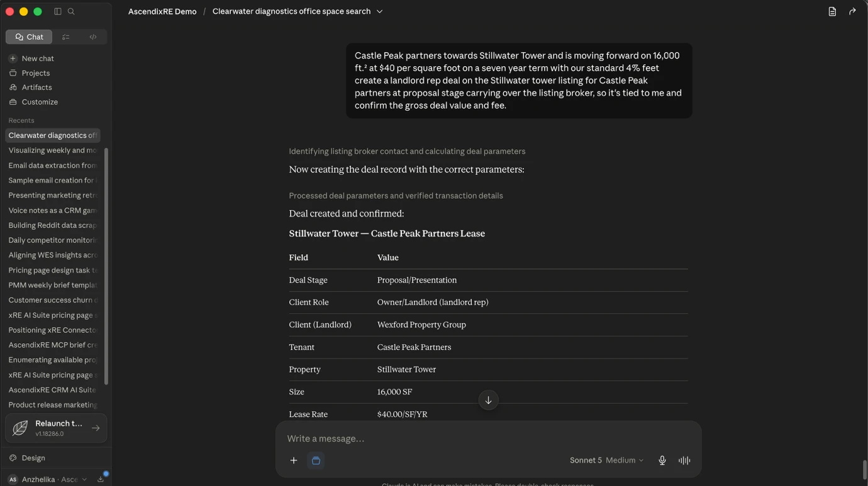This screenshot has height=486, width=868.
Task: Start voice mode with waveform icon
Action: (684, 460)
